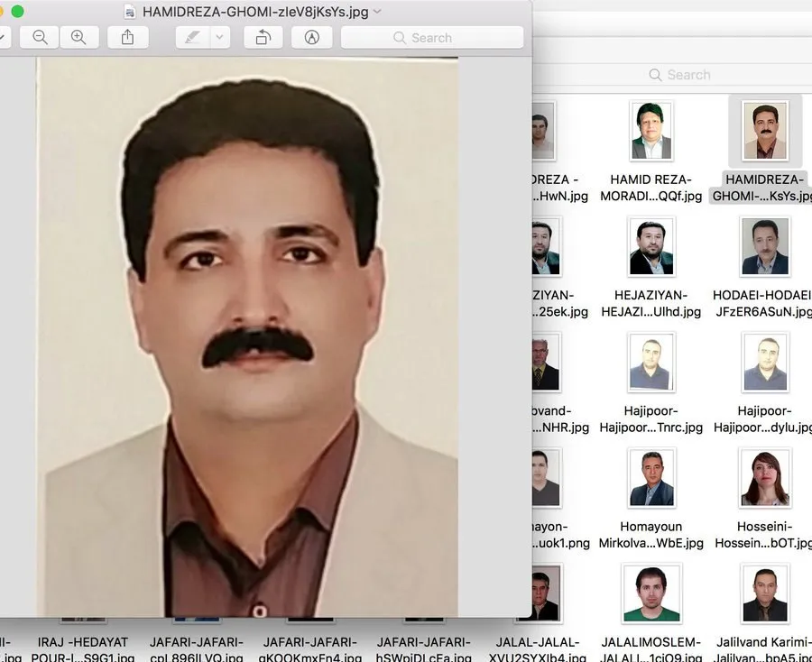Click the ...NHR.jpg file thumbnail
The height and width of the screenshot is (662, 812).
pos(547,363)
